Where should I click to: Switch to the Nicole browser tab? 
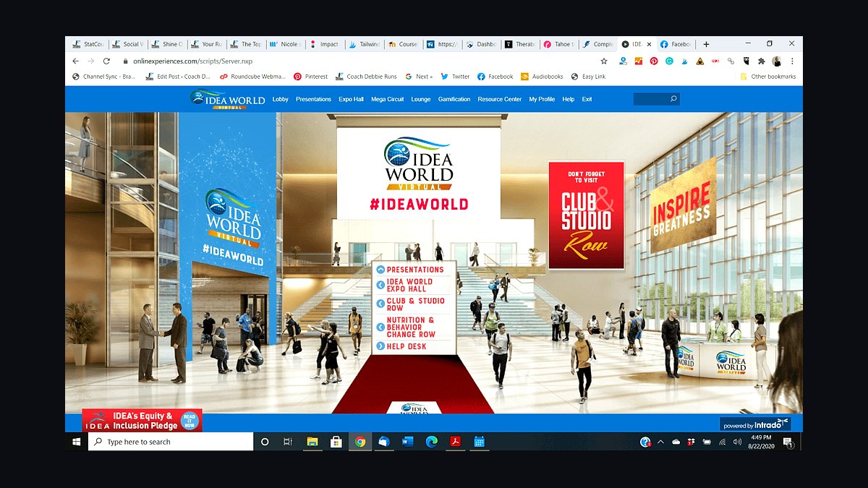tap(286, 44)
